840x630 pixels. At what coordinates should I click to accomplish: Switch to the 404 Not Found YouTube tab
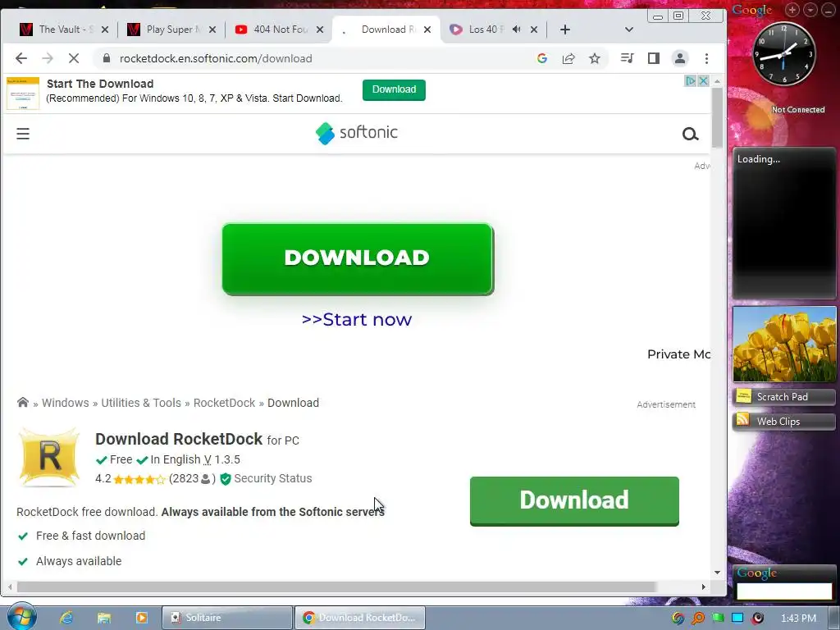pos(279,30)
